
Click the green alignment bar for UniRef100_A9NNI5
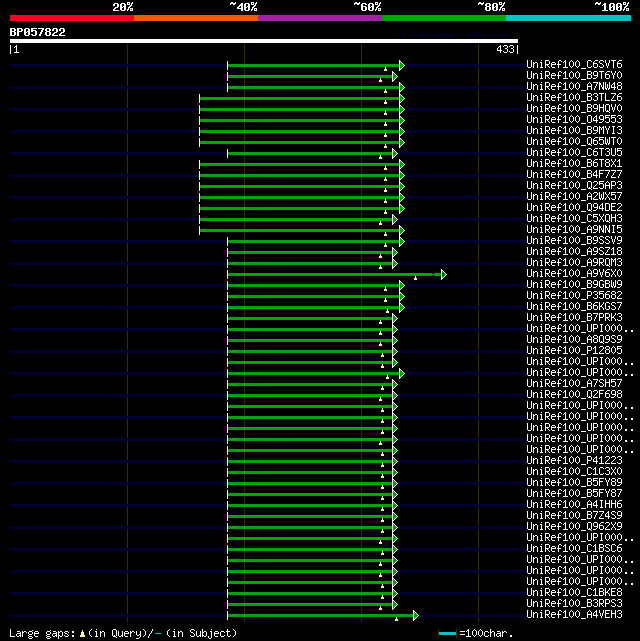click(x=299, y=231)
